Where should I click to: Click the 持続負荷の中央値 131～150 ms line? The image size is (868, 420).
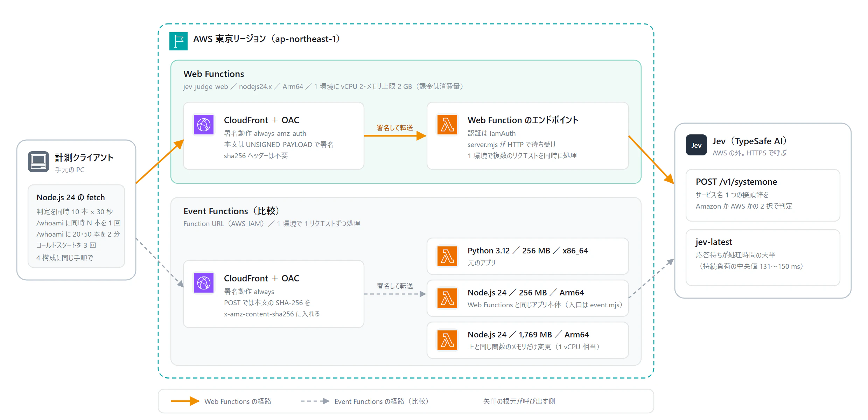[x=751, y=266]
